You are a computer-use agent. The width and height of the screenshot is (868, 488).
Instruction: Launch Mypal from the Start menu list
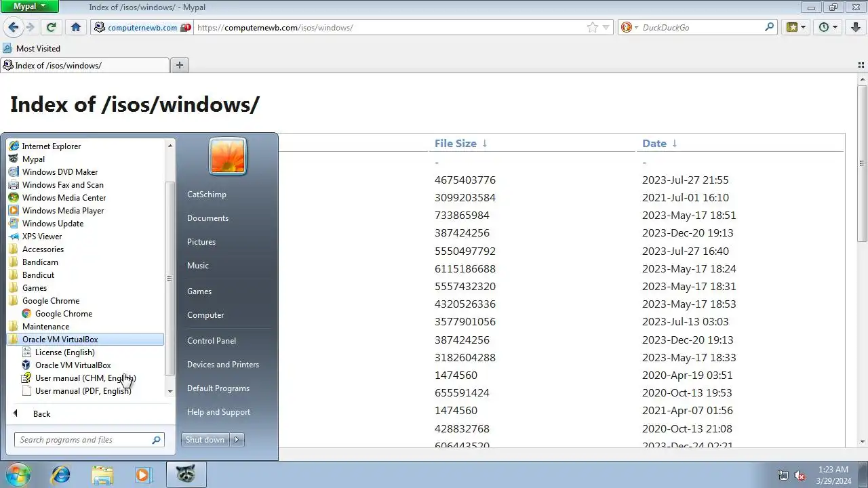85,159
